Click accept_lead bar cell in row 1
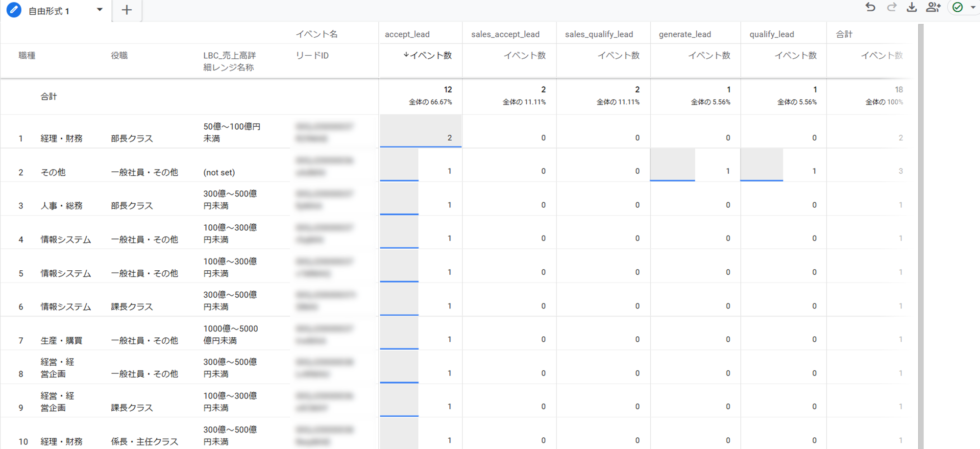Image resolution: width=980 pixels, height=449 pixels. (420, 131)
